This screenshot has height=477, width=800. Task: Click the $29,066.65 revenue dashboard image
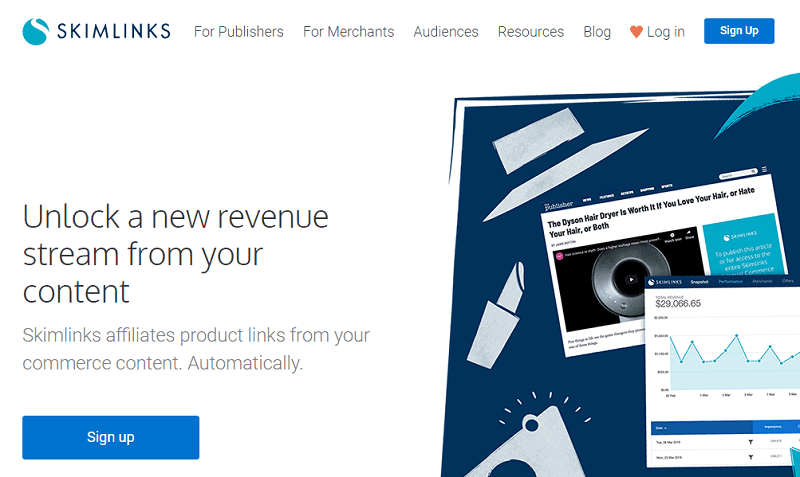click(722, 371)
